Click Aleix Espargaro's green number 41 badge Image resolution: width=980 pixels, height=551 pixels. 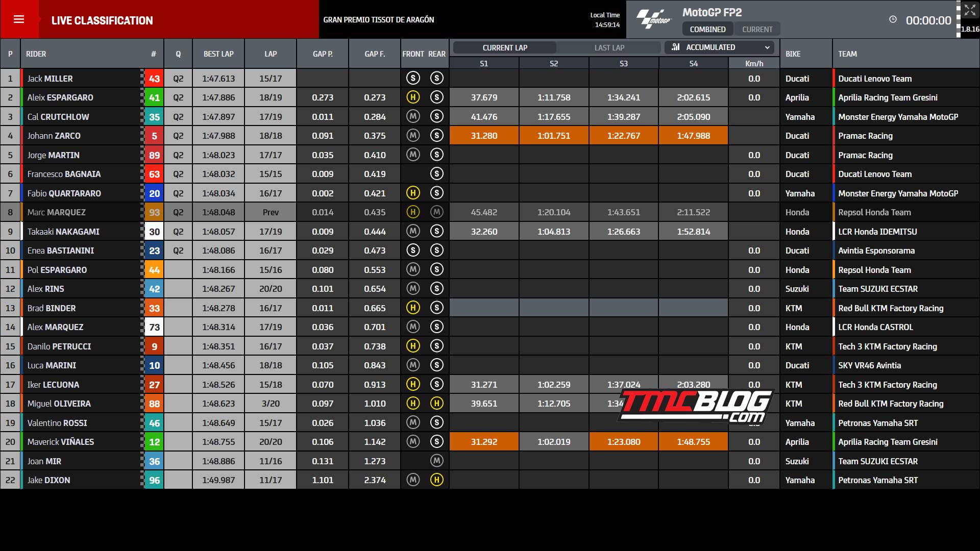[x=154, y=97]
